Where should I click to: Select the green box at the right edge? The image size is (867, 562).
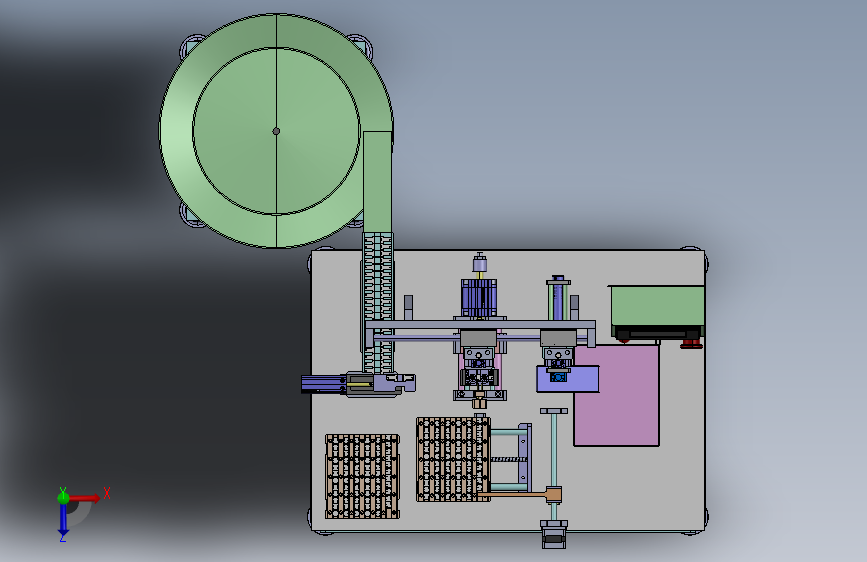pyautogui.click(x=657, y=307)
